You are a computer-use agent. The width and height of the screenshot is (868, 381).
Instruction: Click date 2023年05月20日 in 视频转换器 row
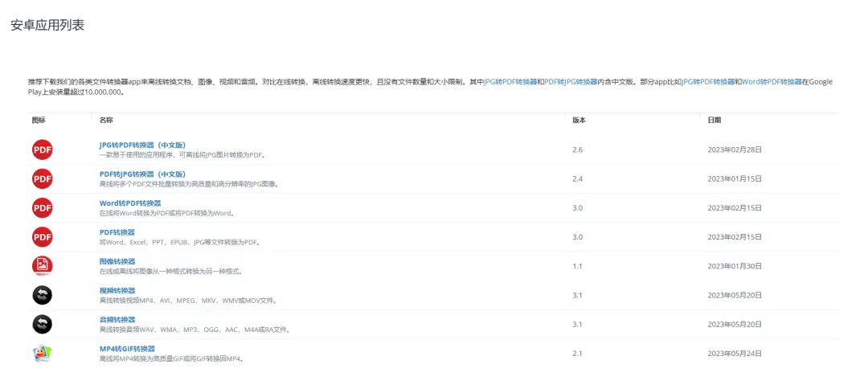pyautogui.click(x=735, y=295)
